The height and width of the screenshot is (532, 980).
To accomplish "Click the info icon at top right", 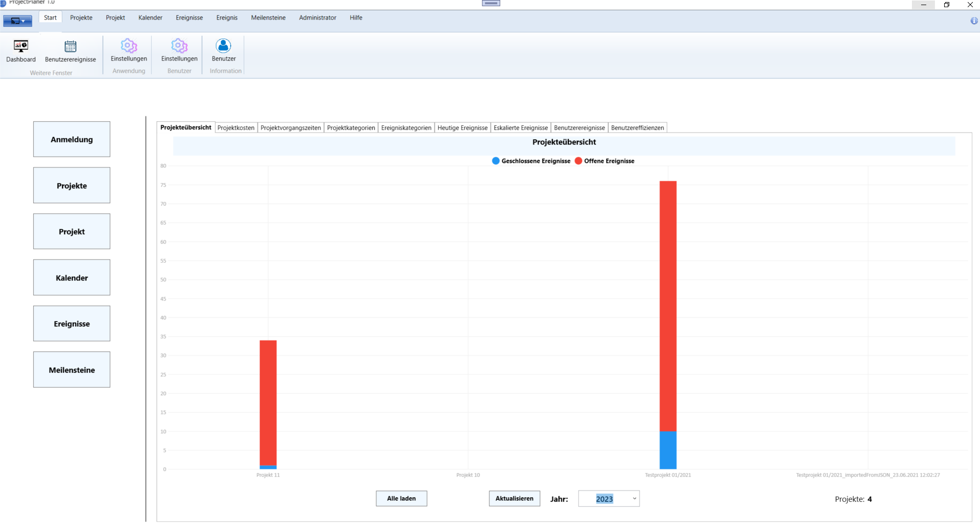I will click(974, 20).
